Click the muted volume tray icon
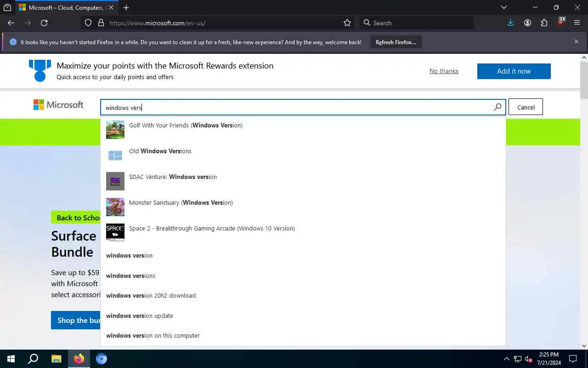The image size is (588, 368). 529,359
